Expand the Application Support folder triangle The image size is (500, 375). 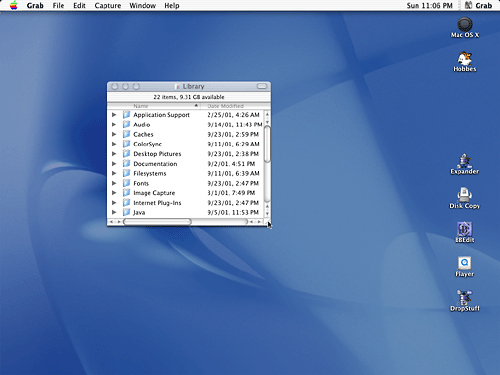point(114,115)
